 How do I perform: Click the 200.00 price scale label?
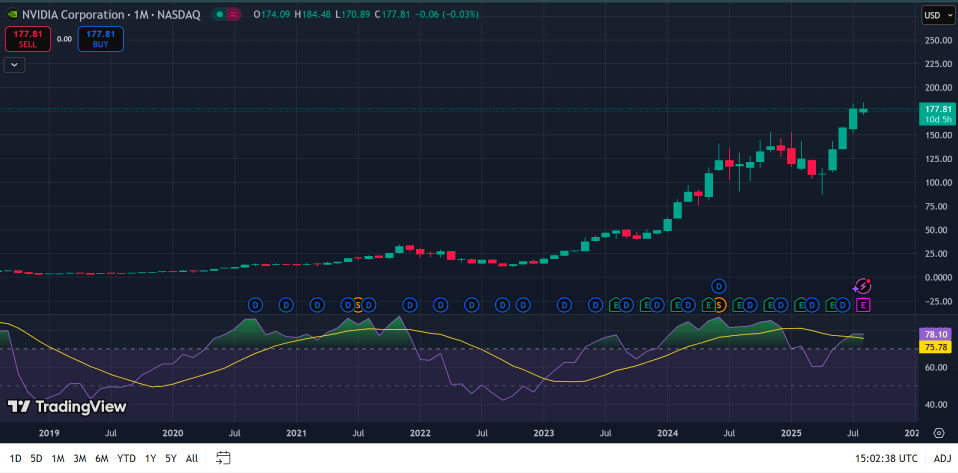(938, 87)
